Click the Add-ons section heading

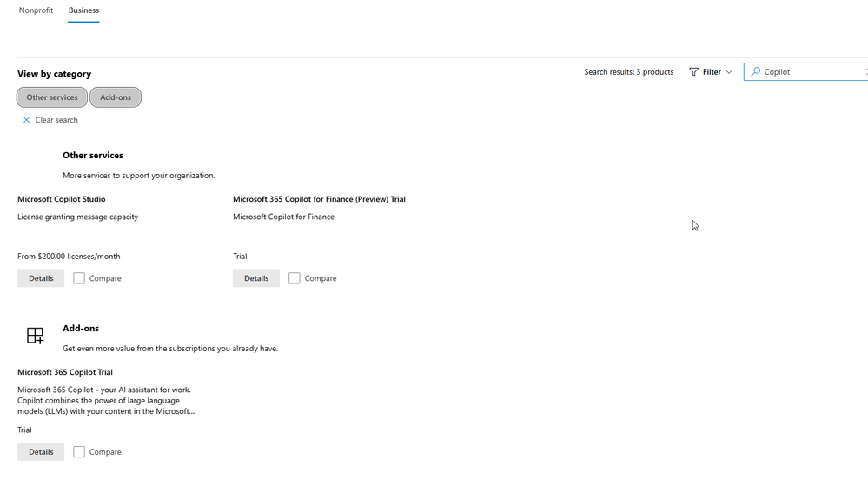[81, 328]
